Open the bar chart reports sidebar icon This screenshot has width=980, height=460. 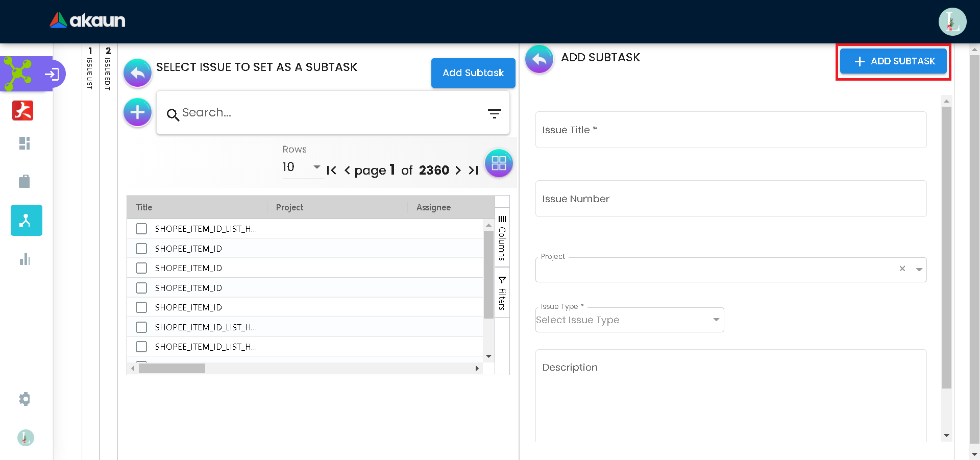24,259
